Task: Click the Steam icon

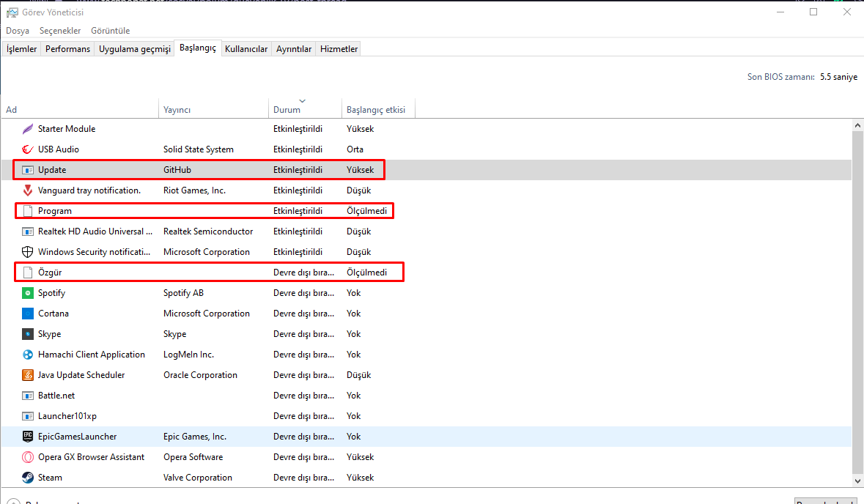Action: coord(28,478)
